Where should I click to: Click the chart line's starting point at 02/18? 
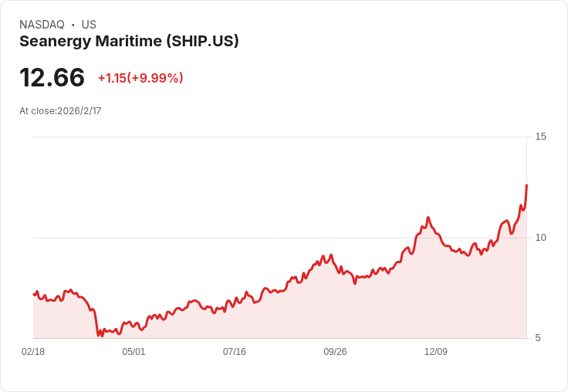click(x=34, y=294)
